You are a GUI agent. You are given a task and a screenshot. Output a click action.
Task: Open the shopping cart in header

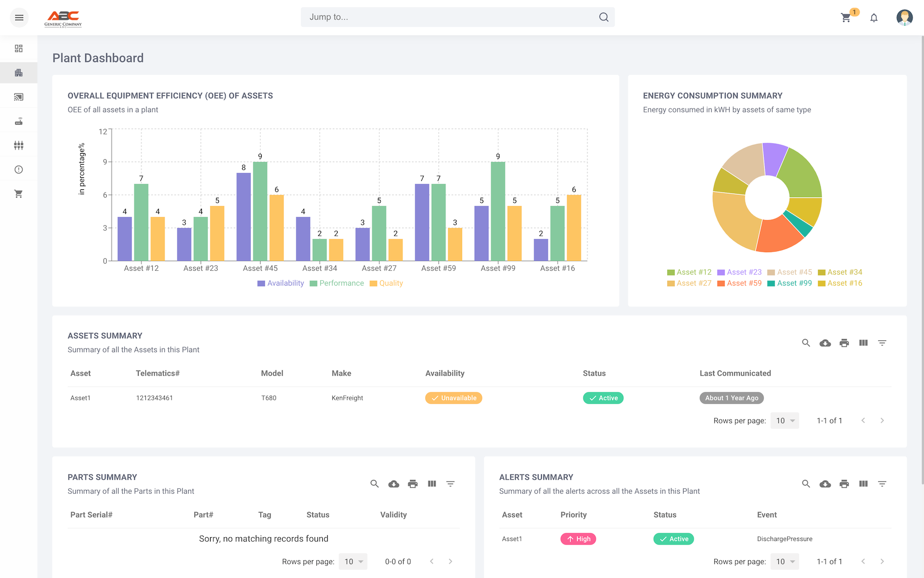pyautogui.click(x=846, y=18)
